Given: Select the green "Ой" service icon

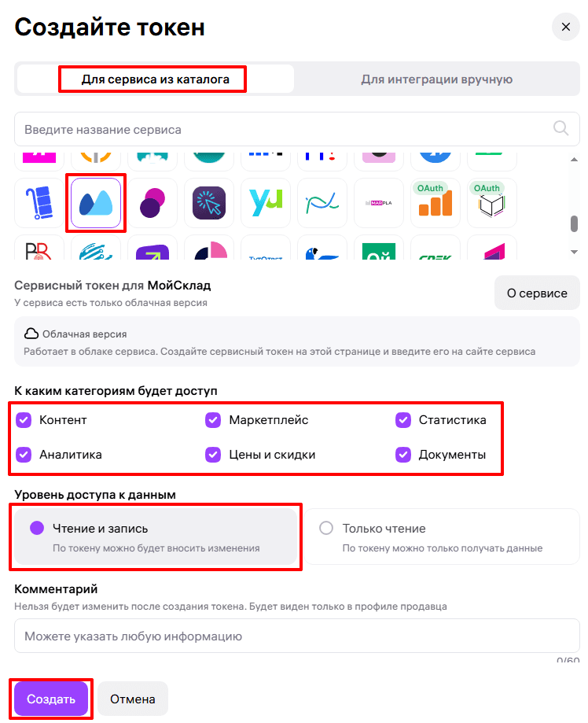Looking at the screenshot, I should tap(378, 250).
